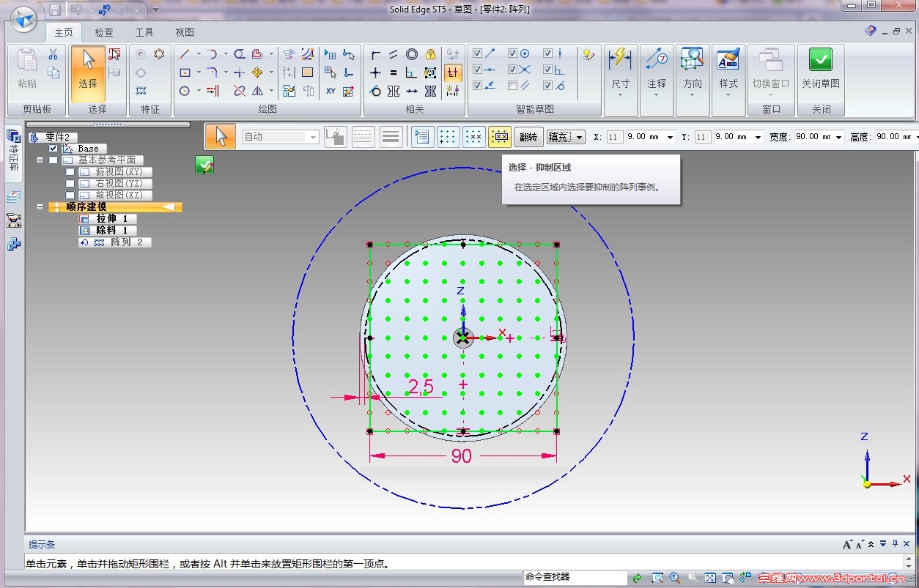Switch to the 工具 ribbon tab
919x588 pixels.
pyautogui.click(x=144, y=32)
